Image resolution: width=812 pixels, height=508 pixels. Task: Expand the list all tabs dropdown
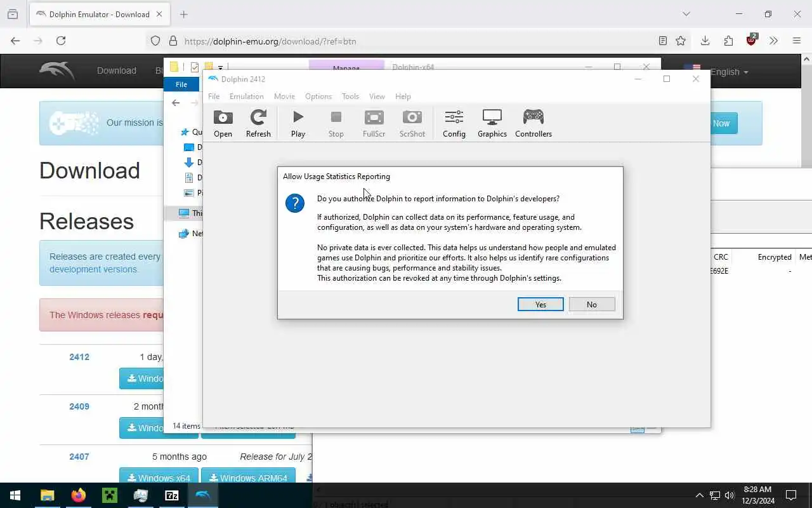pos(686,14)
